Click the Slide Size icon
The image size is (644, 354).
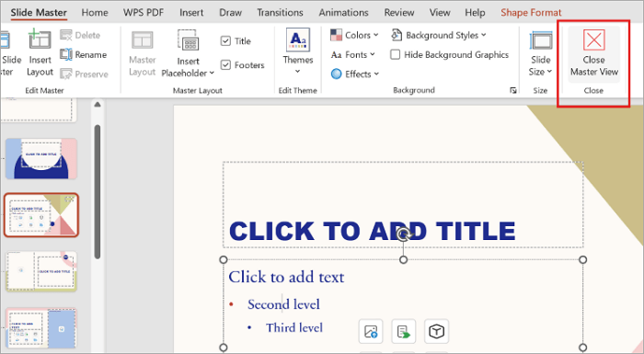(541, 40)
